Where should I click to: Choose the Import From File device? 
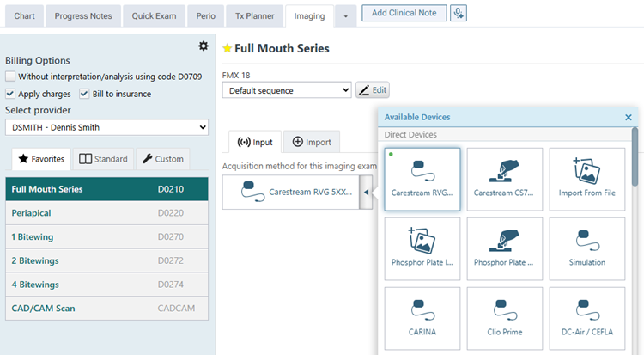(586, 179)
